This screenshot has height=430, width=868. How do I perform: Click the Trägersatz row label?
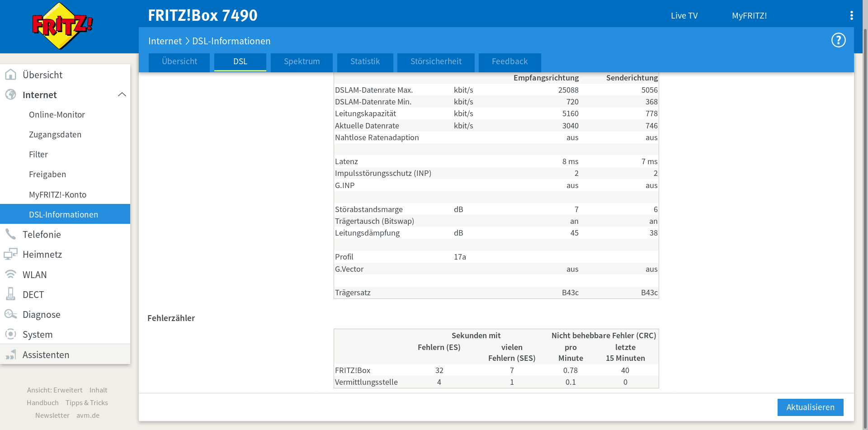[353, 293]
